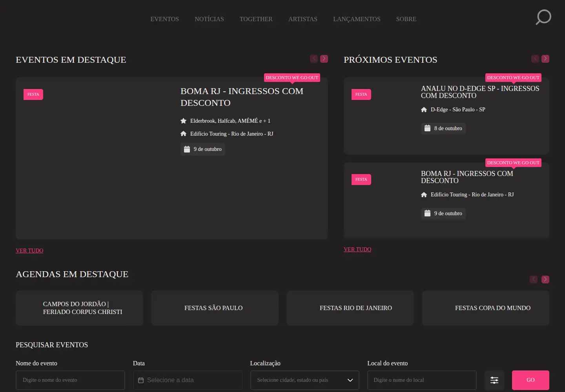
Task: Click Edifício Touring text in Próximos Eventos
Action: pyautogui.click(x=472, y=195)
